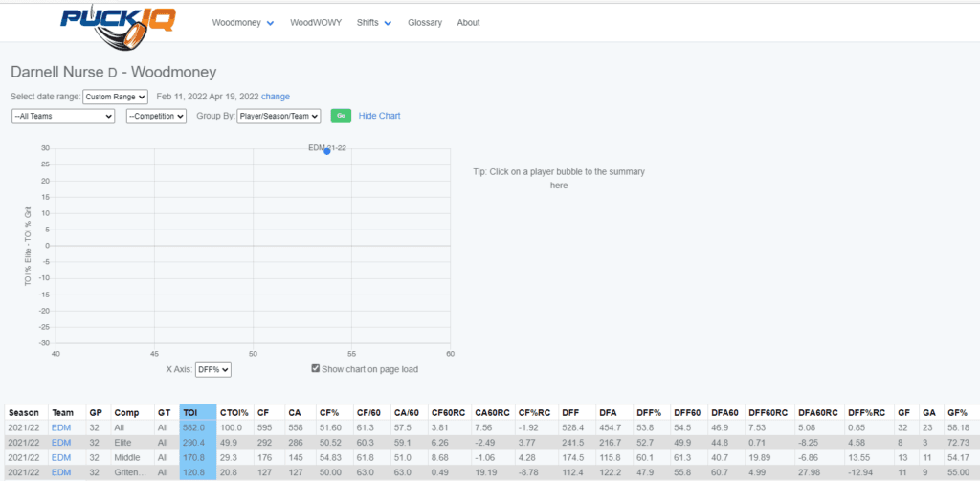Go to the Glossary page
Screen dimensions: 980x481
[425, 22]
